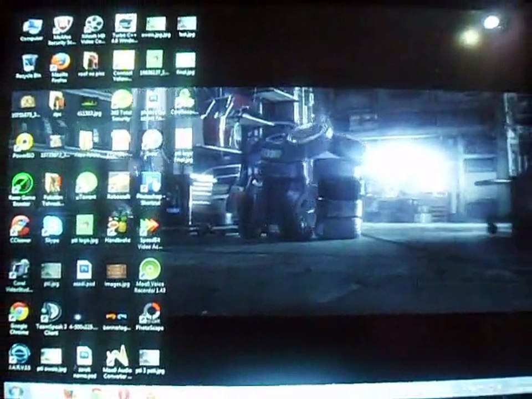The width and height of the screenshot is (532, 399).
Task: Open the Connect Valeno shortcut
Action: pyautogui.click(x=123, y=65)
